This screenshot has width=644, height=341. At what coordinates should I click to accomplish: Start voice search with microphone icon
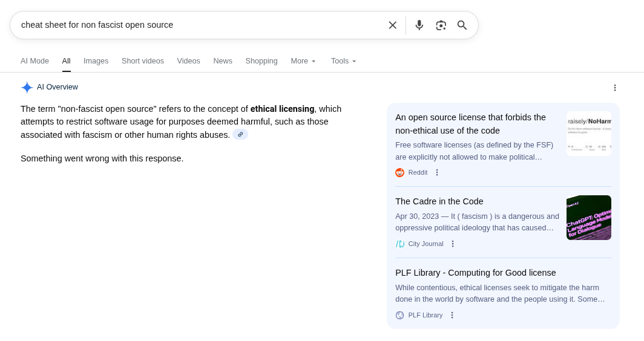coord(419,25)
